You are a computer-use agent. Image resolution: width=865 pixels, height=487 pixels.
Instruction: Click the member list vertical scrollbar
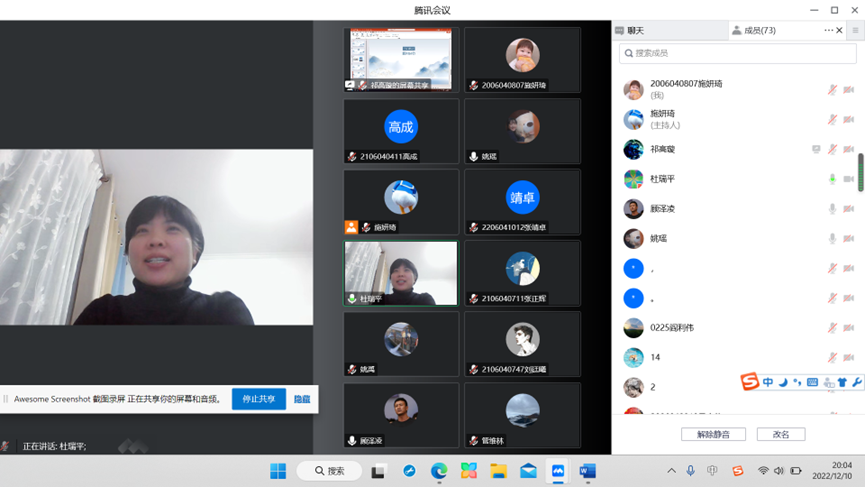[860, 170]
